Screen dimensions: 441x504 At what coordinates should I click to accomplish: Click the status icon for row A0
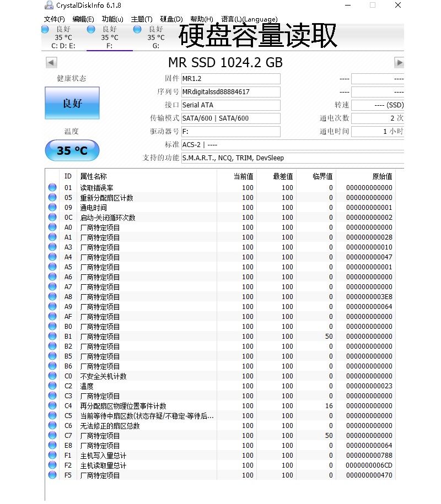pos(52,227)
